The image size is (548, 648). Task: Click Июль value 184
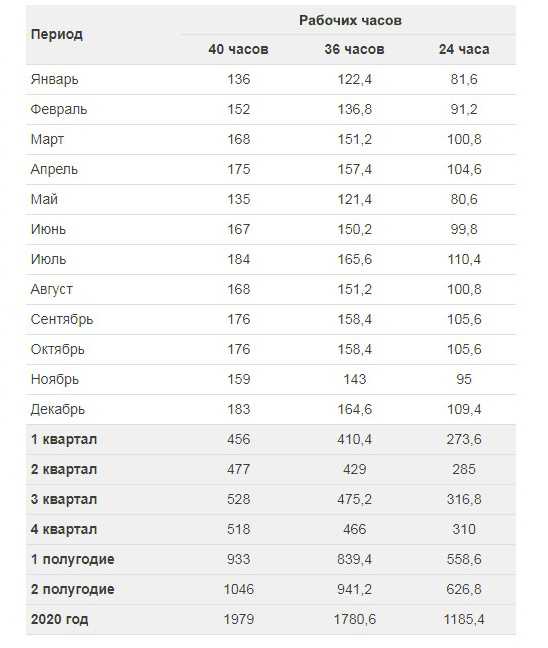click(x=238, y=259)
